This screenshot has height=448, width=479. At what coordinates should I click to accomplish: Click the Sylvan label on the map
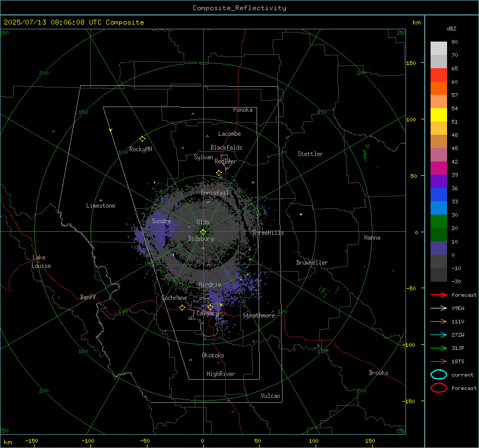pyautogui.click(x=203, y=157)
